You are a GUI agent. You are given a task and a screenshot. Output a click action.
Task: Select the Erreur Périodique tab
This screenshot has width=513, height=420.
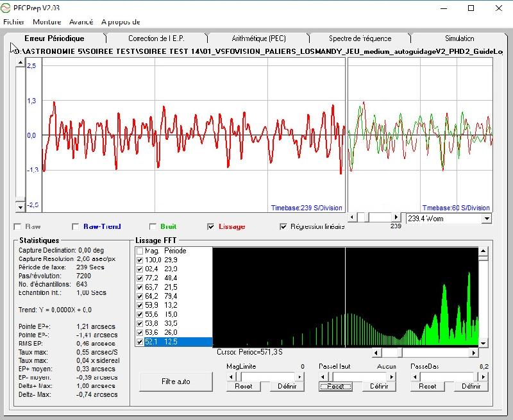(x=55, y=38)
